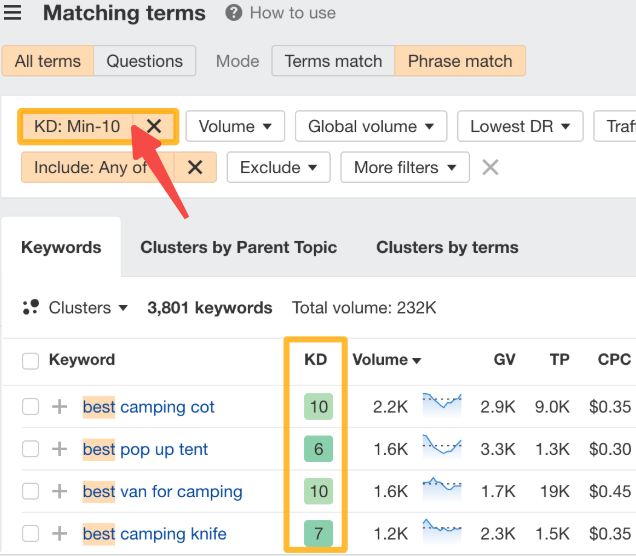Expand the Global volume filter
The height and width of the screenshot is (556, 636).
(x=370, y=126)
